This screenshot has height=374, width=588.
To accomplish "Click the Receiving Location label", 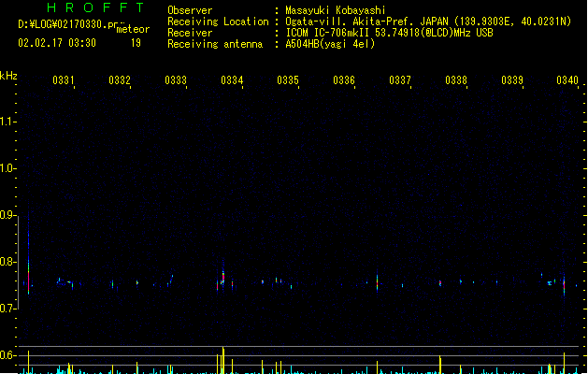I will pyautogui.click(x=218, y=22).
